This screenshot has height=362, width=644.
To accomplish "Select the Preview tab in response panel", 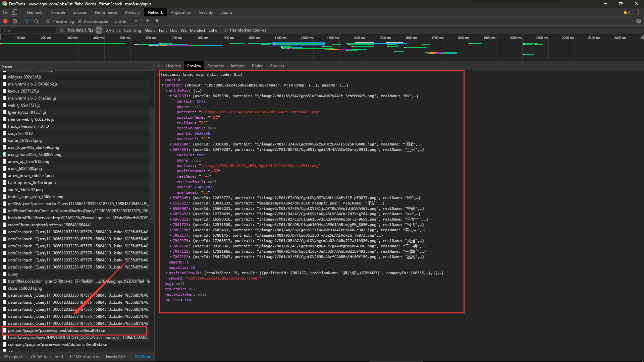I will [x=194, y=65].
